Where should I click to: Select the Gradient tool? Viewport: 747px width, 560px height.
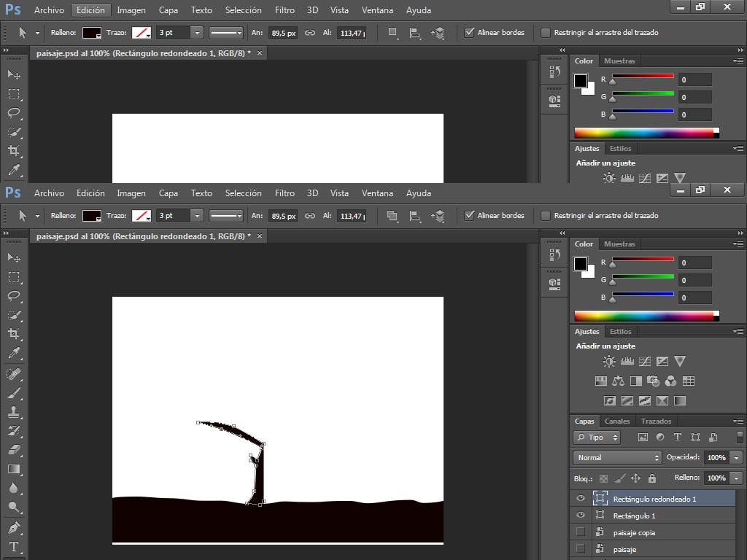[14, 469]
